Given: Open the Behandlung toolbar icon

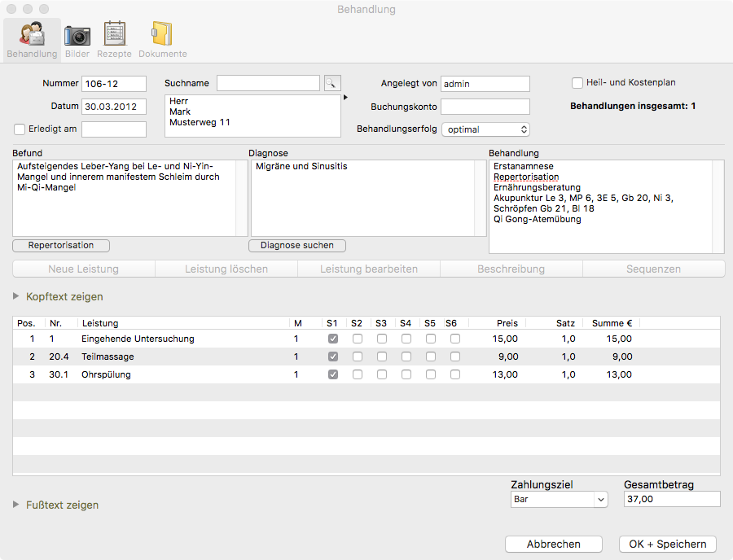Looking at the screenshot, I should pos(32,37).
